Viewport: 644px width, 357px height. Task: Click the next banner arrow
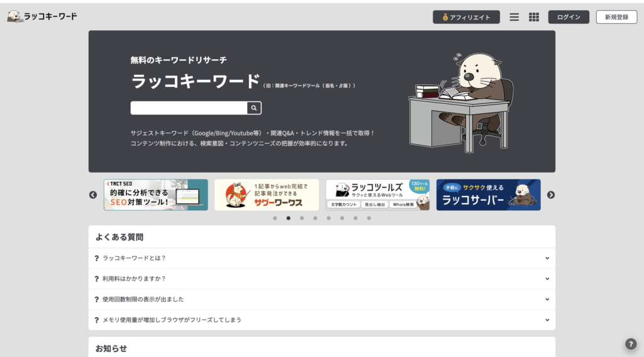click(x=551, y=195)
